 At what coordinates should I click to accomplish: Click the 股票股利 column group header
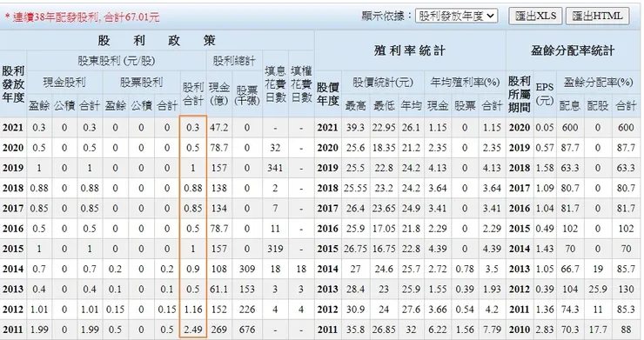click(141, 82)
